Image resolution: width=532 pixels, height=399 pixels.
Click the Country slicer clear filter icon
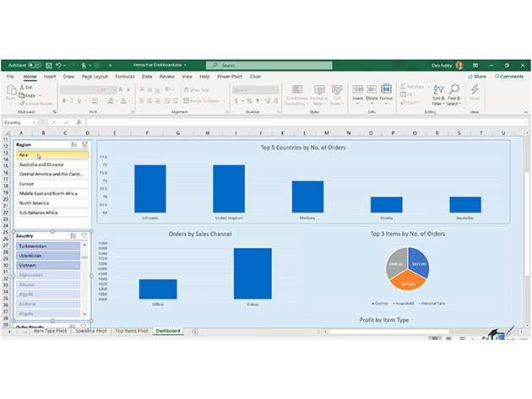[x=84, y=235]
